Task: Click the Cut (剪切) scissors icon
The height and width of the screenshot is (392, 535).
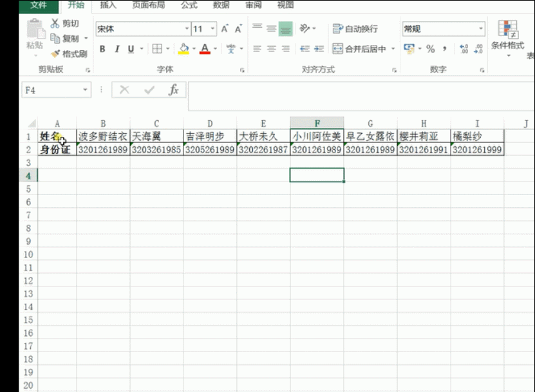Action: (x=55, y=23)
